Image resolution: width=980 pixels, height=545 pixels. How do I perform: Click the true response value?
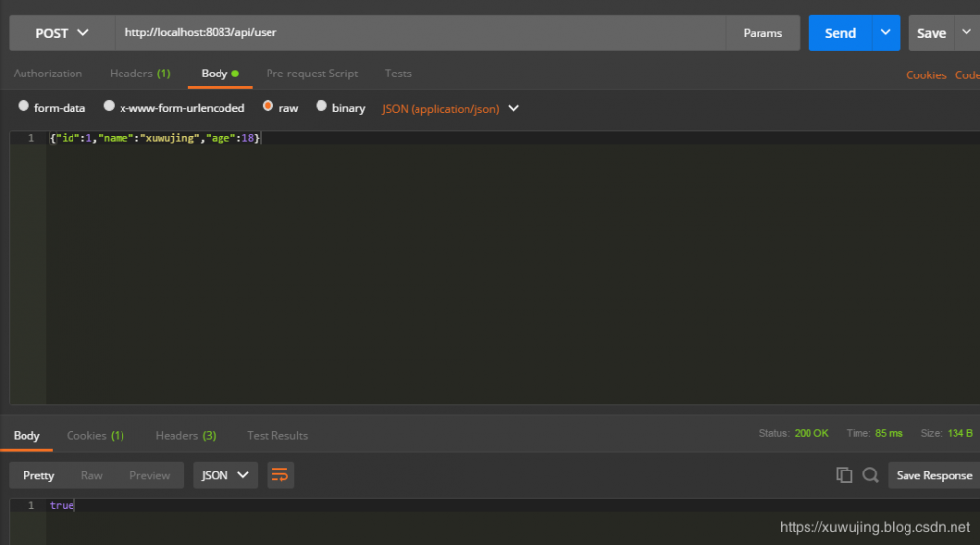[62, 505]
